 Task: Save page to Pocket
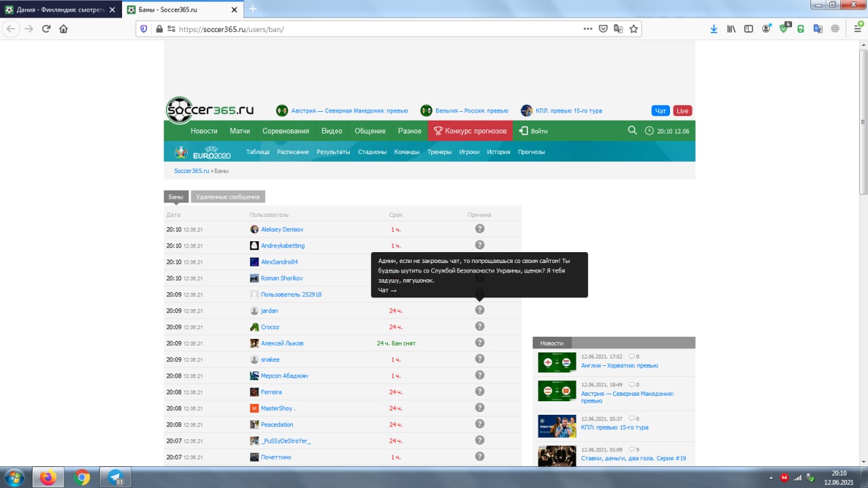coord(604,29)
